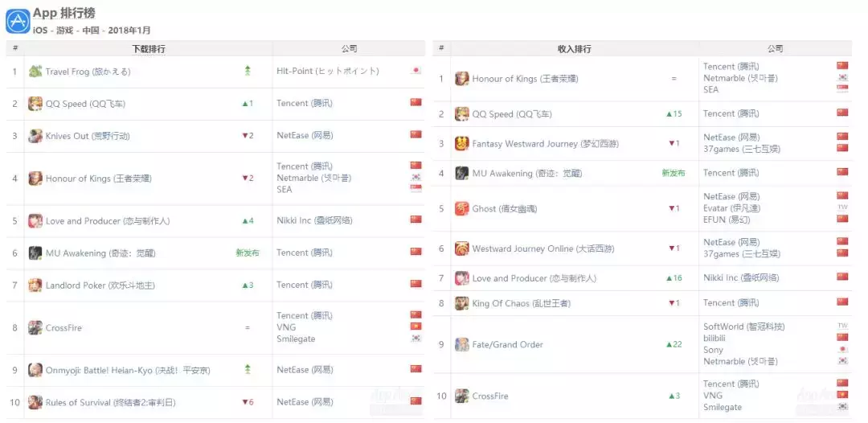This screenshot has width=868, height=423.
Task: Select Smilegate company in download table
Action: [296, 339]
